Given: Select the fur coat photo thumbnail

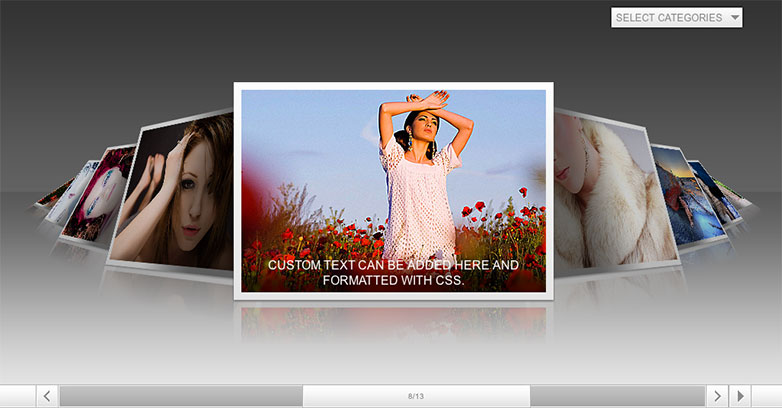Looking at the screenshot, I should click(x=616, y=192).
